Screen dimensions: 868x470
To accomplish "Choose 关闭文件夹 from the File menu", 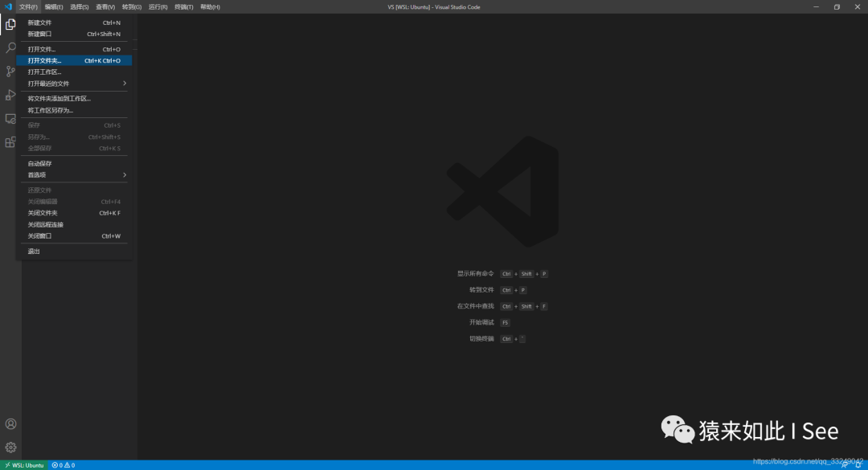I will pos(74,213).
